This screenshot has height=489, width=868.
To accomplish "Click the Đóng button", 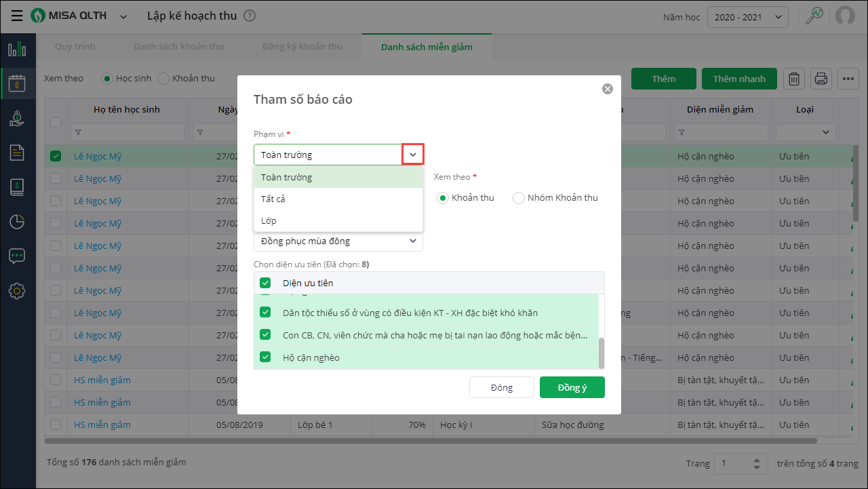I will 502,387.
